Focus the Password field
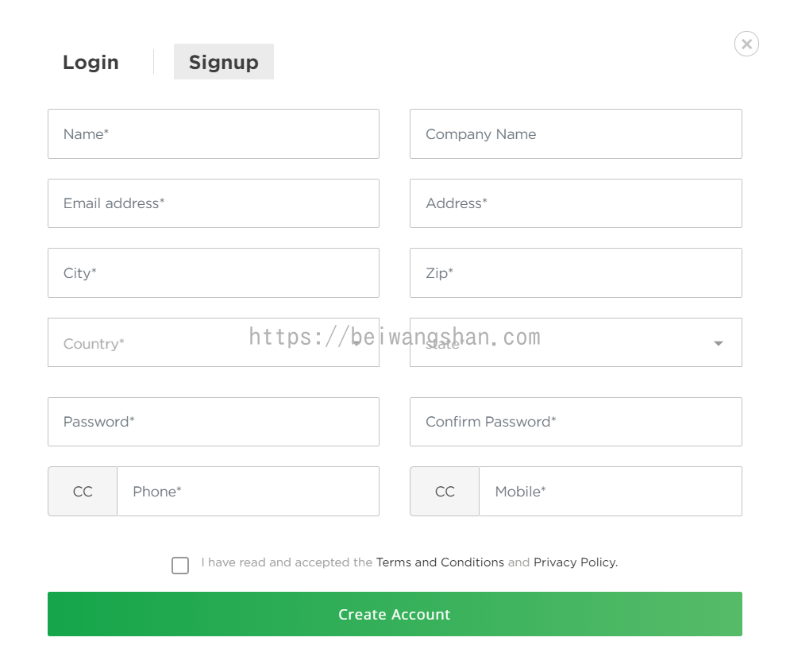The image size is (790, 672). [x=213, y=422]
